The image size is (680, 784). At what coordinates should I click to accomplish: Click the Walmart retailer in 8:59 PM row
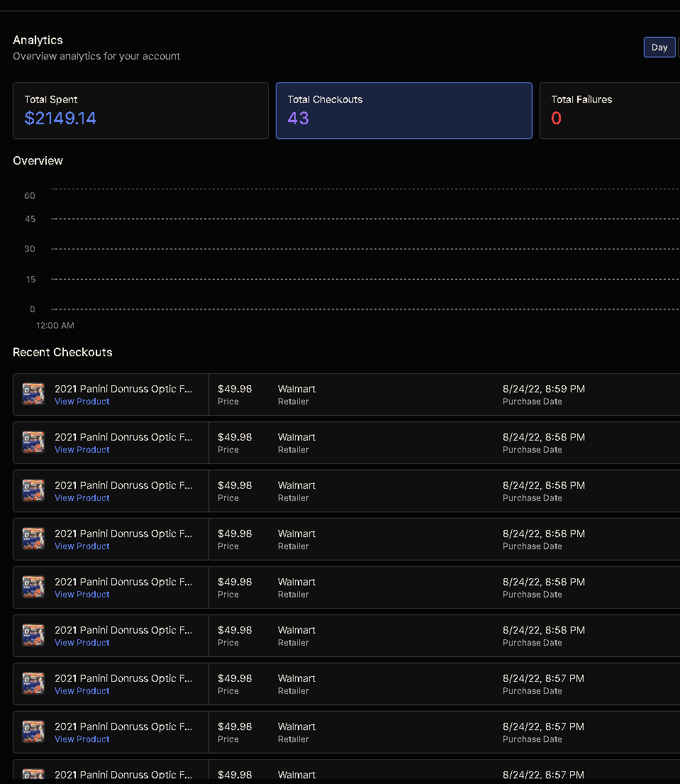click(x=297, y=389)
